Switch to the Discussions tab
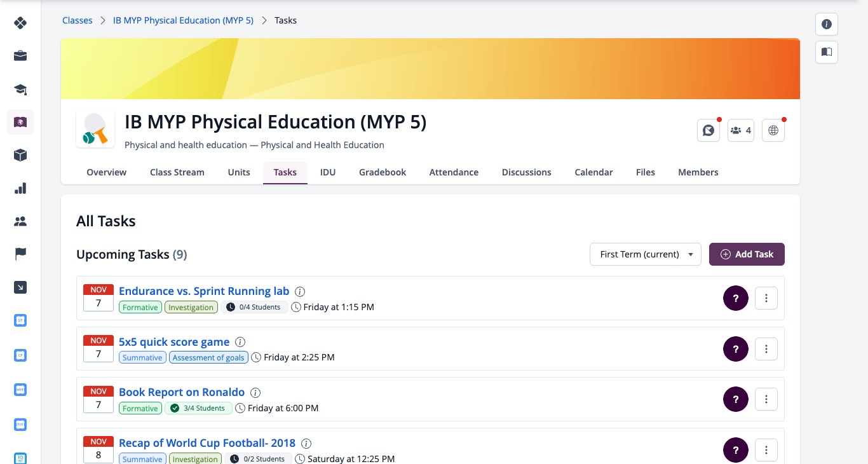This screenshot has width=868, height=464. tap(527, 172)
